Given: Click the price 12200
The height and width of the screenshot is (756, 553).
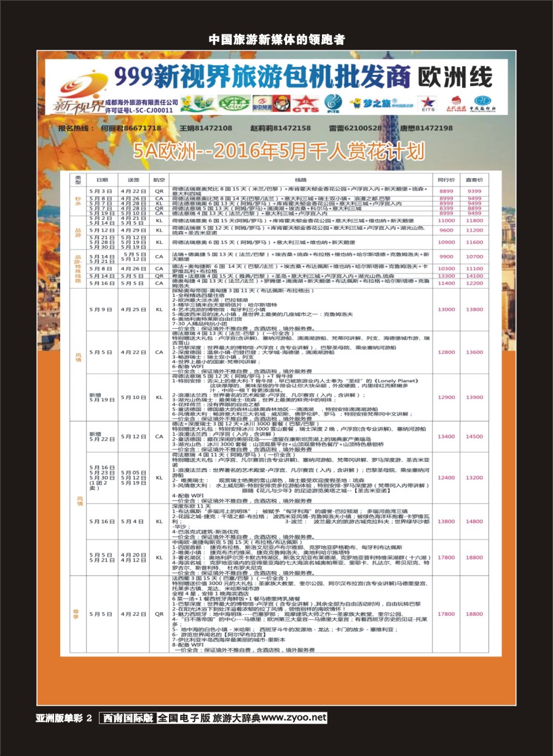Looking at the screenshot, I should (x=474, y=283).
